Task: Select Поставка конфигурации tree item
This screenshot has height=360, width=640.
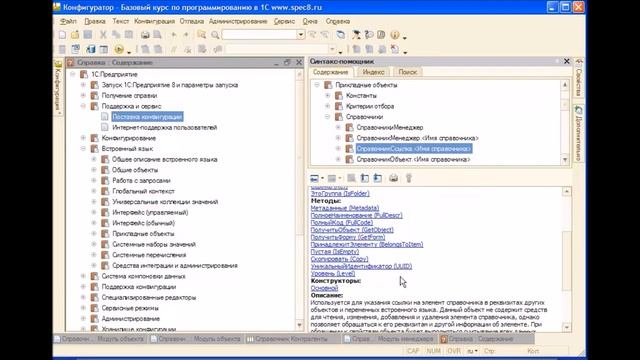Action: point(147,117)
